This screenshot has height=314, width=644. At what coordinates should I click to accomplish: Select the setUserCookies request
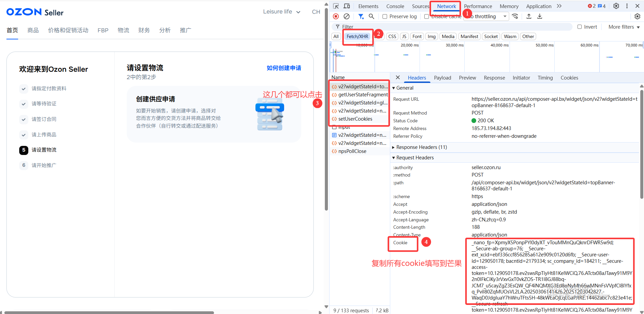355,119
